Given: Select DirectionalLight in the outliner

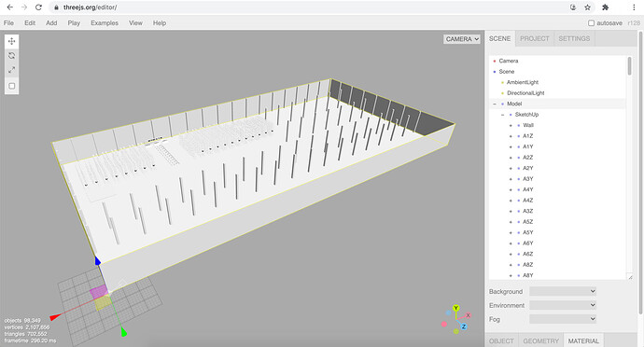Looking at the screenshot, I should 557,92.
